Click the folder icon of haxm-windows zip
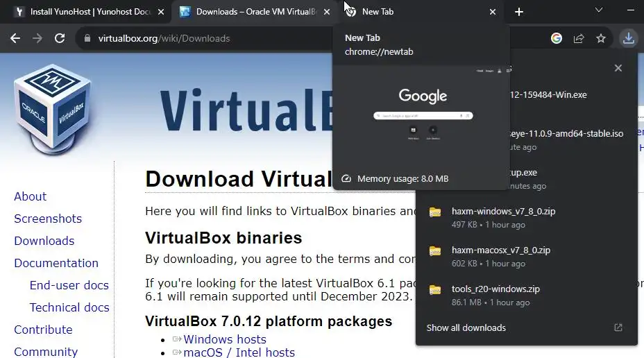Screen dimensions: 644x358 pos(435,212)
